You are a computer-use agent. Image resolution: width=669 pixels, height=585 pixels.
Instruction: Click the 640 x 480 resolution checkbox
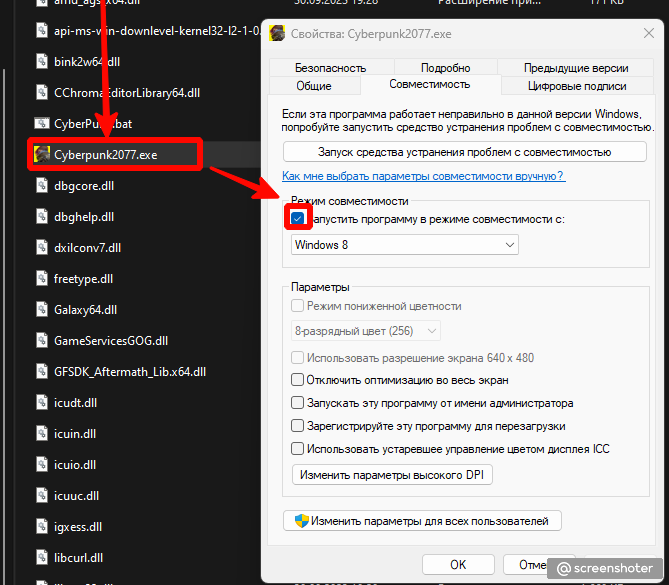pos(297,358)
